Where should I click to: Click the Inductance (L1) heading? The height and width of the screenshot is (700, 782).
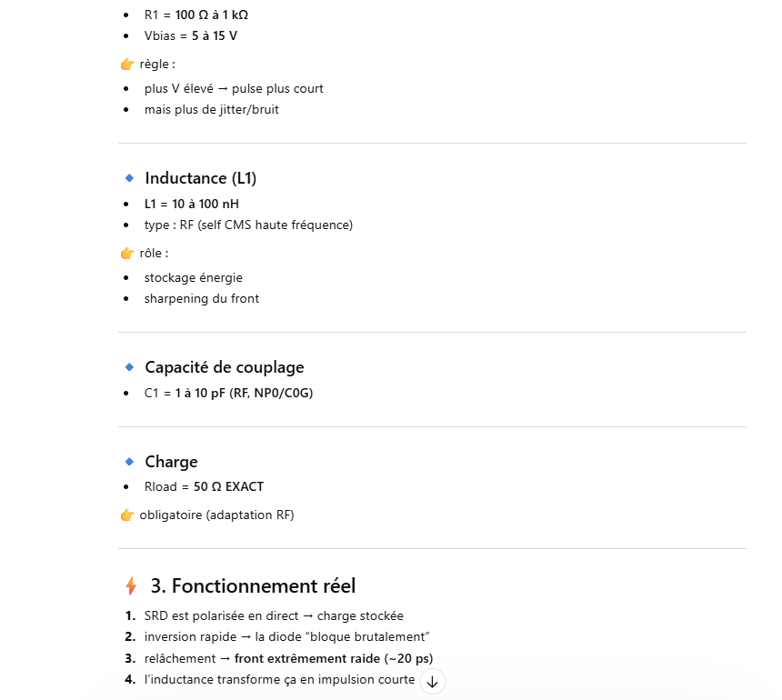coord(201,178)
